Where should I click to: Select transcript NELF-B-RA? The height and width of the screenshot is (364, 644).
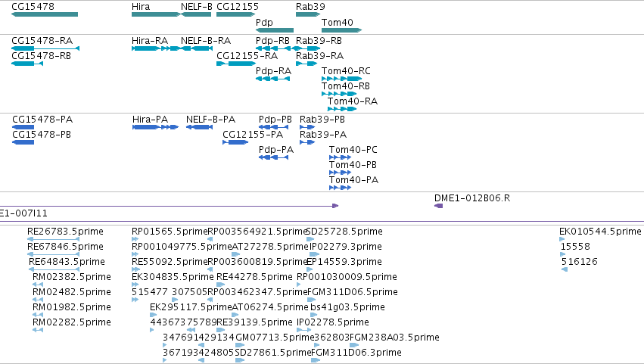[x=205, y=41]
